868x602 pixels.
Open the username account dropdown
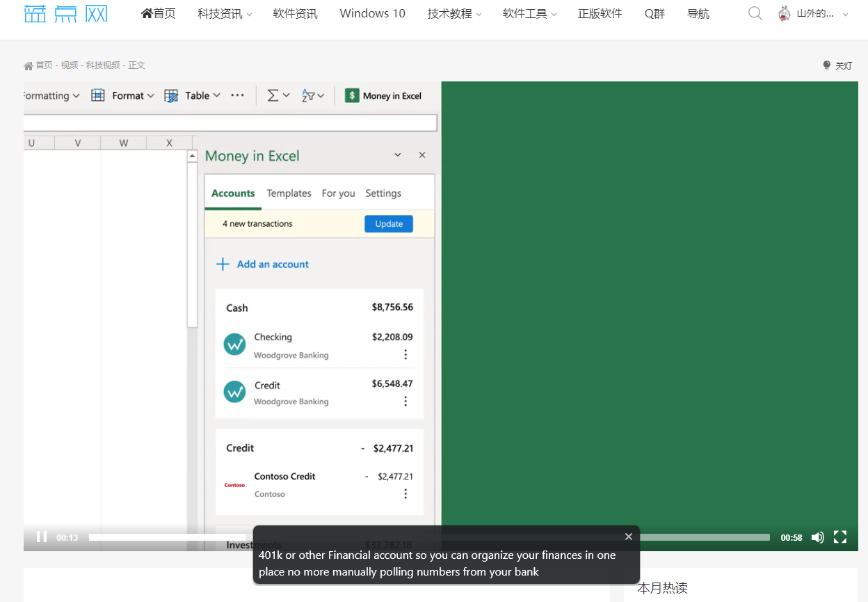coord(822,14)
